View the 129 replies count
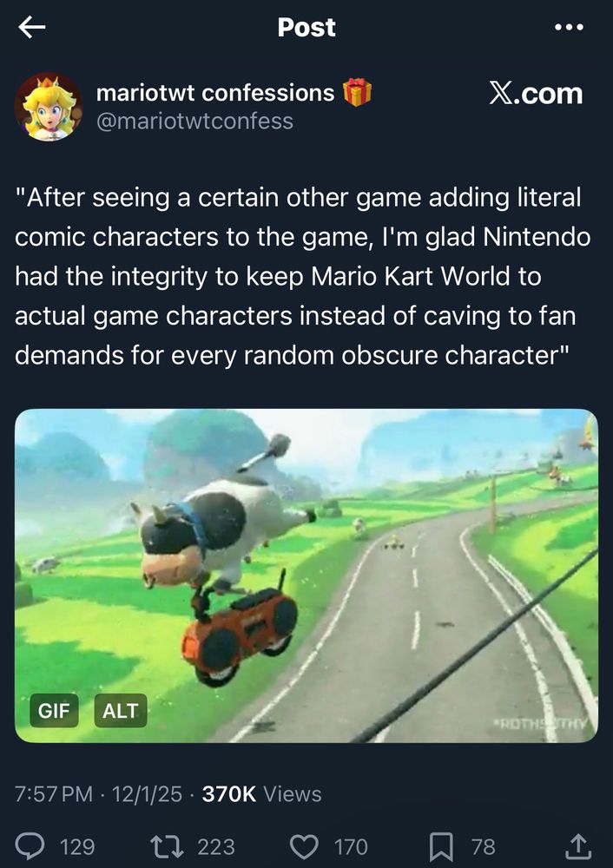Screen dimensions: 613x868 77,847
